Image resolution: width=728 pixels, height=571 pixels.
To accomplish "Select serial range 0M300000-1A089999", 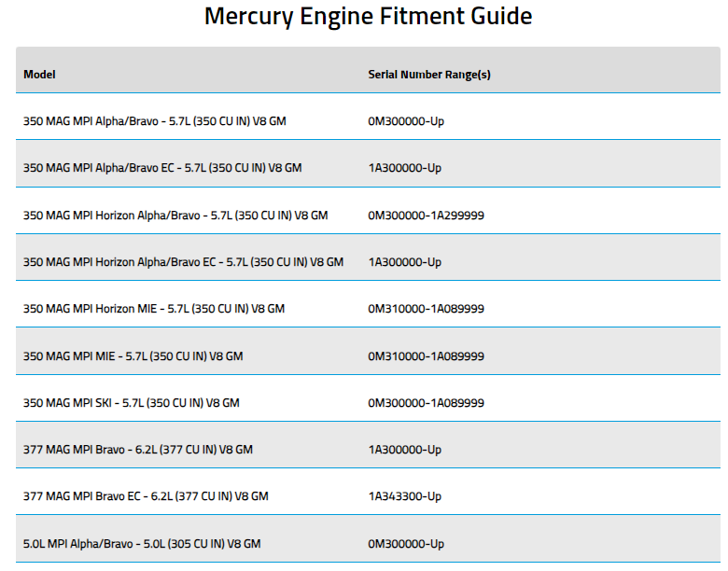I will 427,403.
